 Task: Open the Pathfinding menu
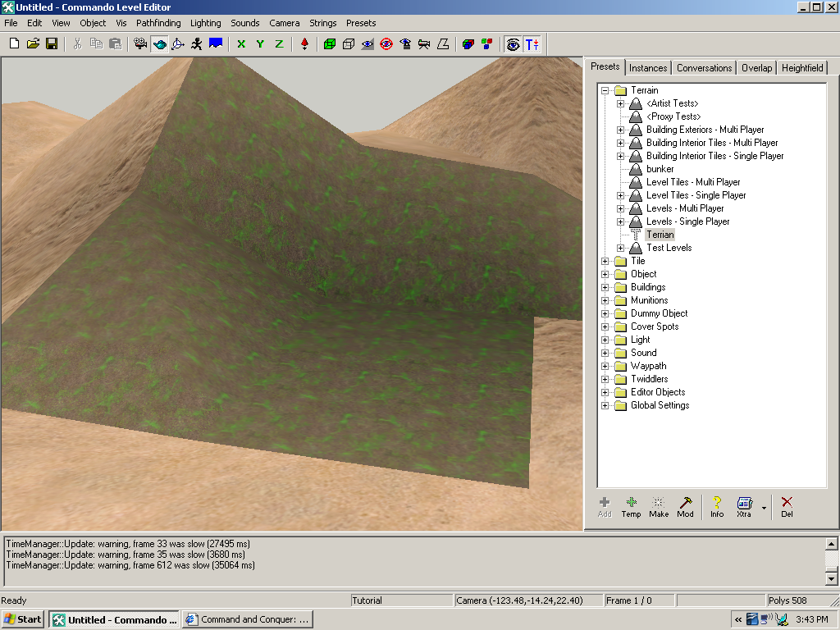pos(158,23)
